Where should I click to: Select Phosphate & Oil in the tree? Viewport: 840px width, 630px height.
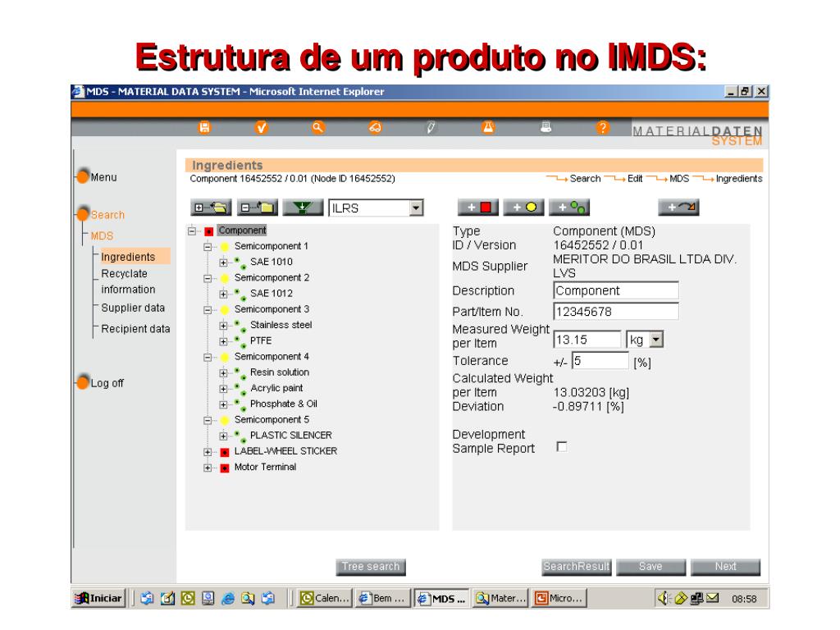pos(283,404)
